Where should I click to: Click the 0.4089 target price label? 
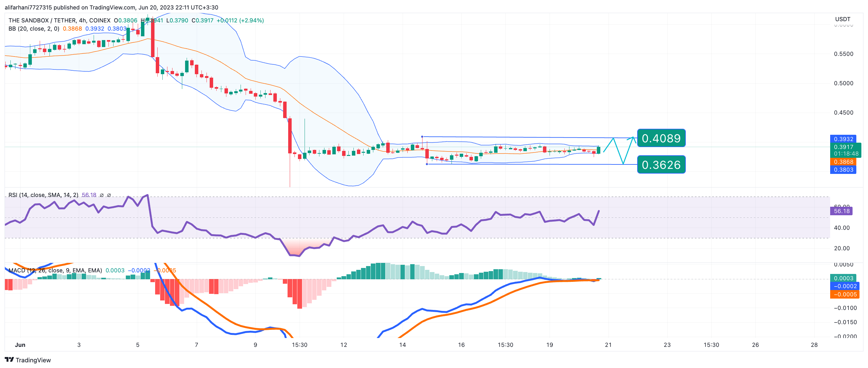coord(661,138)
